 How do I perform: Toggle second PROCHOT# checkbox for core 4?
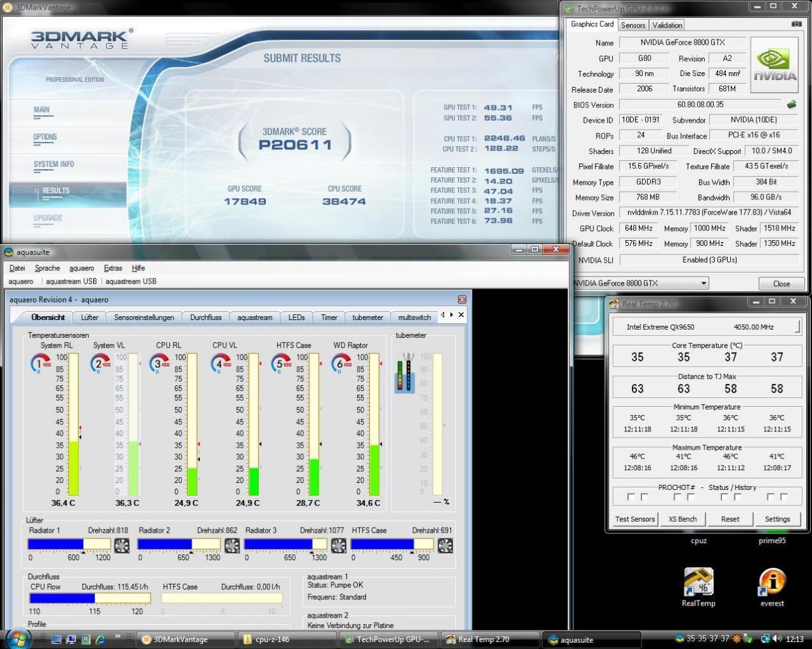click(784, 497)
